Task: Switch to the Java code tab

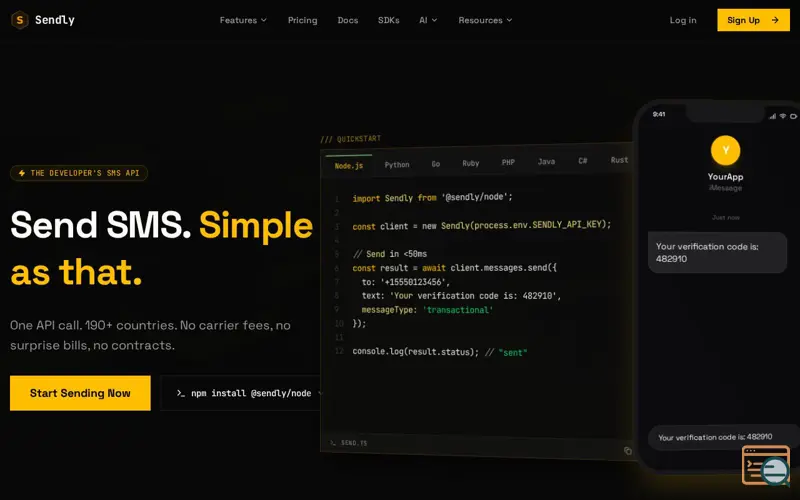Action: coord(546,161)
